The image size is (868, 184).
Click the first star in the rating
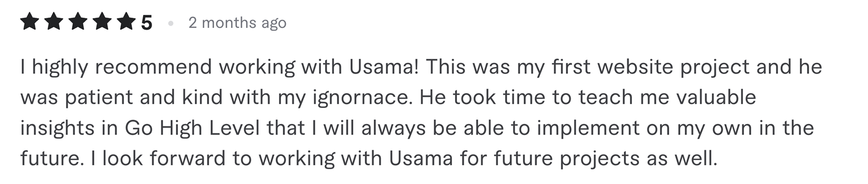coord(30,23)
